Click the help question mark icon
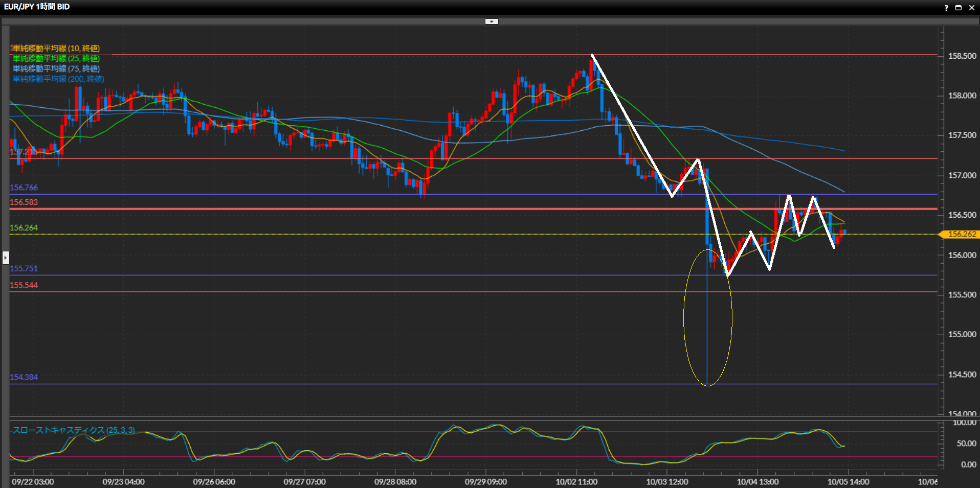Image resolution: width=980 pixels, height=488 pixels. 946,8
